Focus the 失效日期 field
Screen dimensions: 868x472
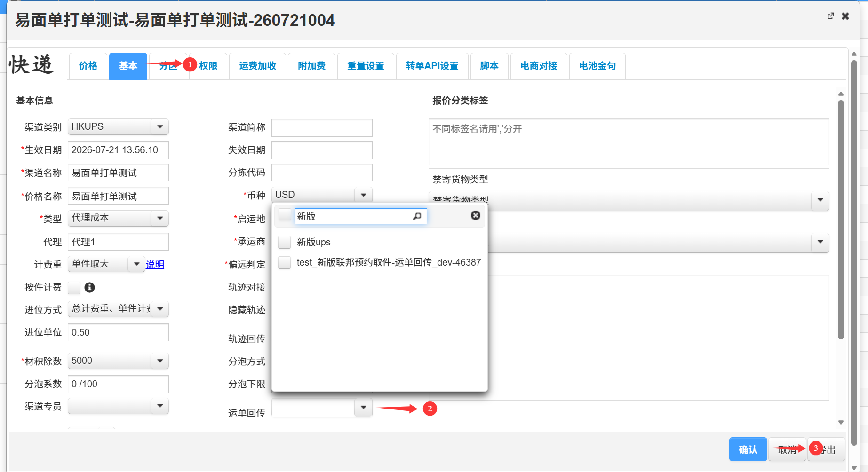[322, 150]
